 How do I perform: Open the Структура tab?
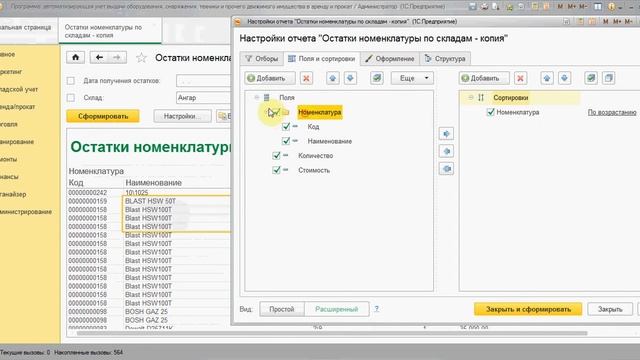click(445, 59)
